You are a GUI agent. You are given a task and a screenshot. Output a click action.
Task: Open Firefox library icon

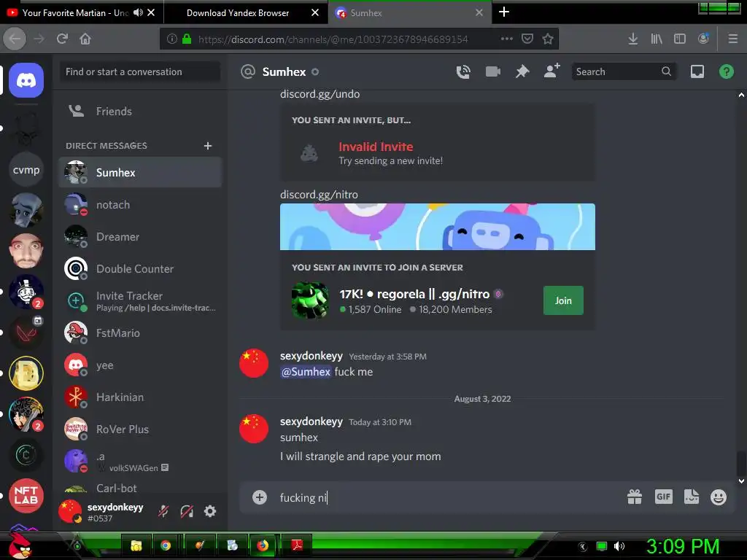coord(657,39)
